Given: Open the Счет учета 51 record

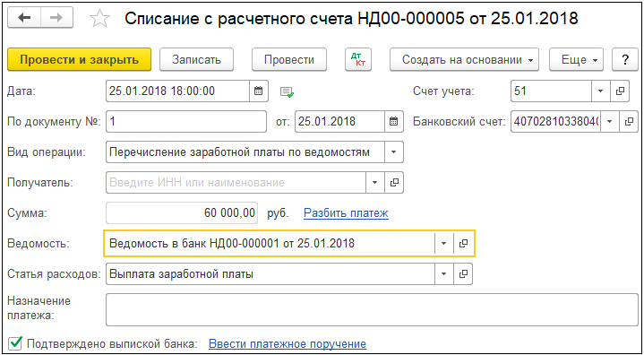Looking at the screenshot, I should coord(620,91).
